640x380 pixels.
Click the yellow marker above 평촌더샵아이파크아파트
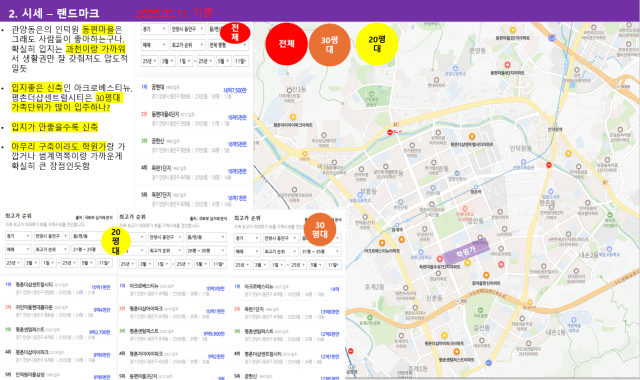point(444,336)
